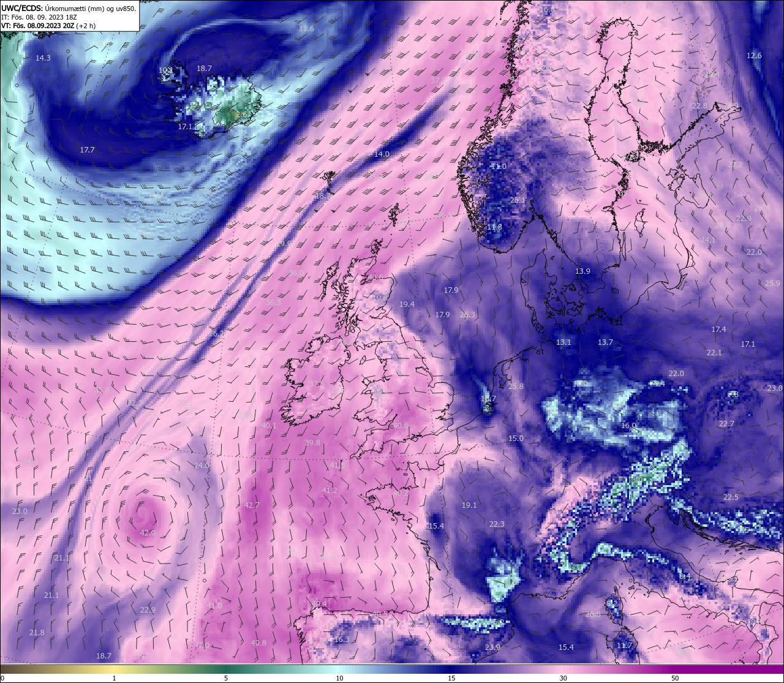Click the map value 19.1
784x683 pixels.
[x=469, y=505]
